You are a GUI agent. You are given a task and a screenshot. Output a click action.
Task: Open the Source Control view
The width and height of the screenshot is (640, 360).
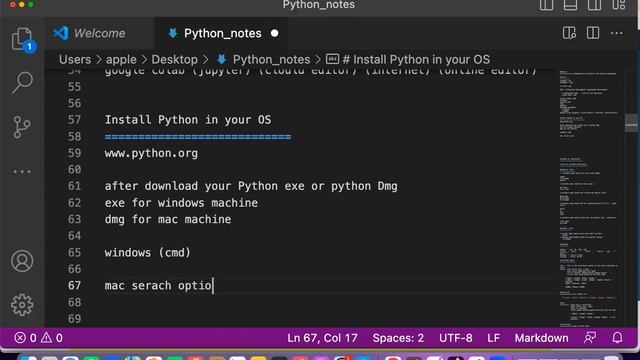click(x=22, y=127)
